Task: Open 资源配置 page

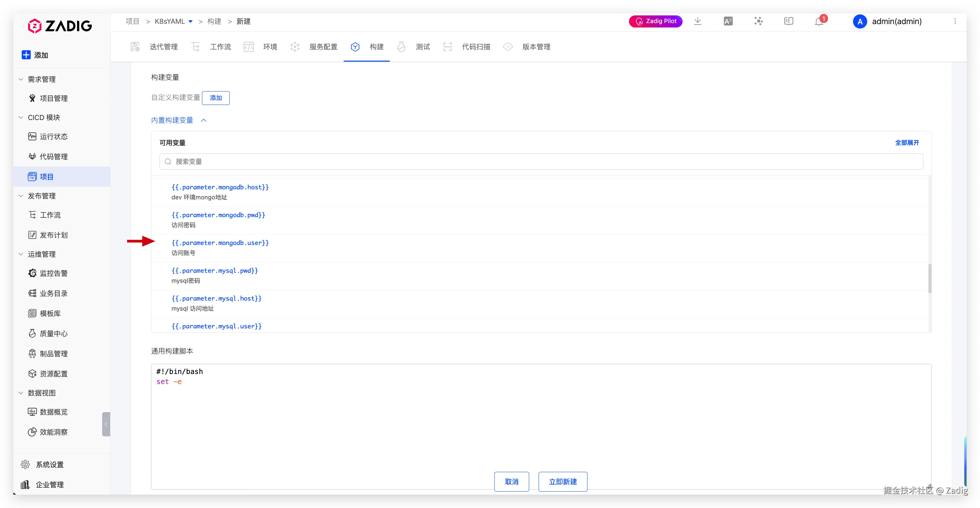Action: click(x=54, y=374)
